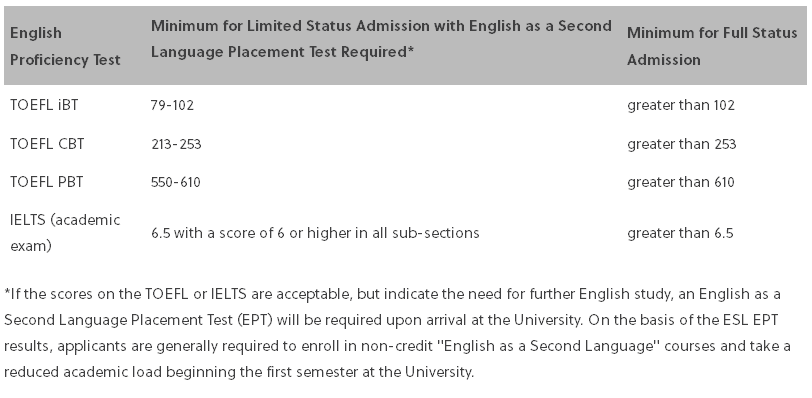Click the footnote text starting '*If the scores'

397,333
